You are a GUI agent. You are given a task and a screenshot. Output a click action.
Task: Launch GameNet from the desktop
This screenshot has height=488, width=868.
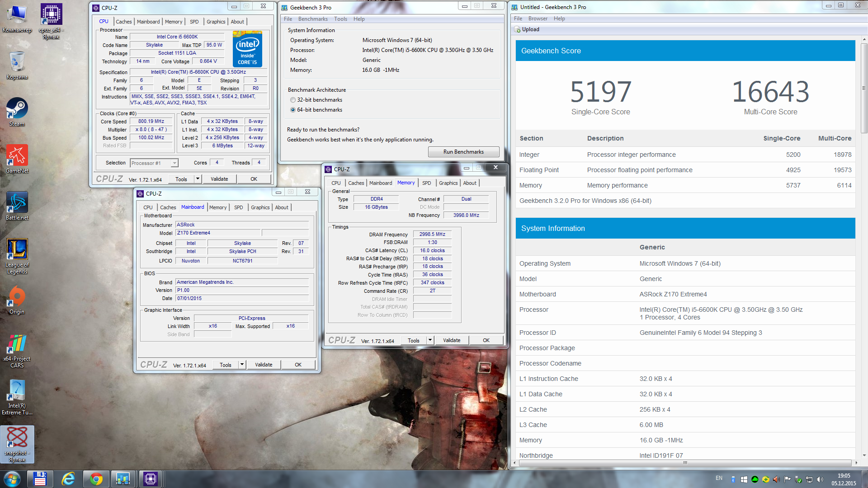point(17,159)
